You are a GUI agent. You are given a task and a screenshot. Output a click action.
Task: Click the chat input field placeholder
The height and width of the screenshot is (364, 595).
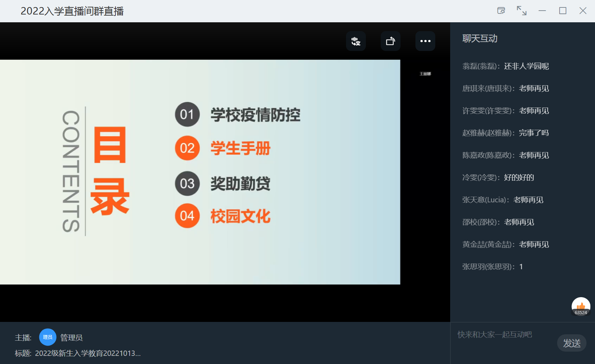pos(494,335)
